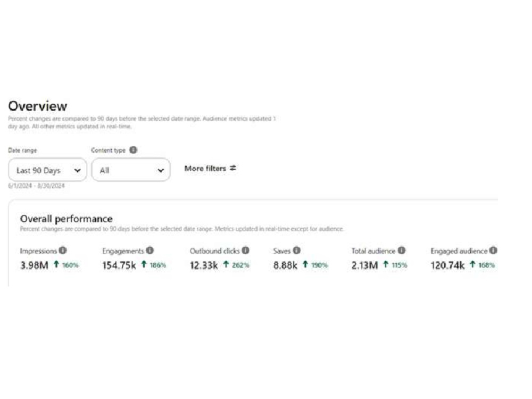This screenshot has width=532, height=399.
Task: Click the Engaged audience info icon
Action: pos(493,251)
